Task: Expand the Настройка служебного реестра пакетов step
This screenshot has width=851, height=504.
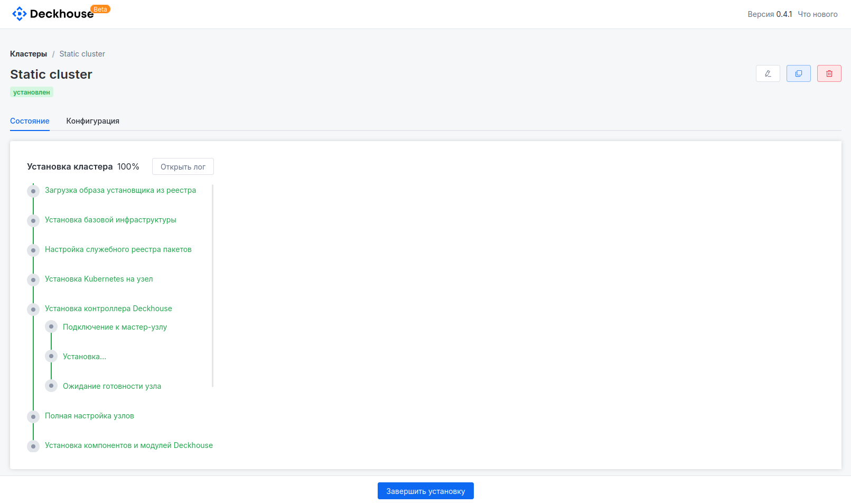Action: [x=118, y=249]
